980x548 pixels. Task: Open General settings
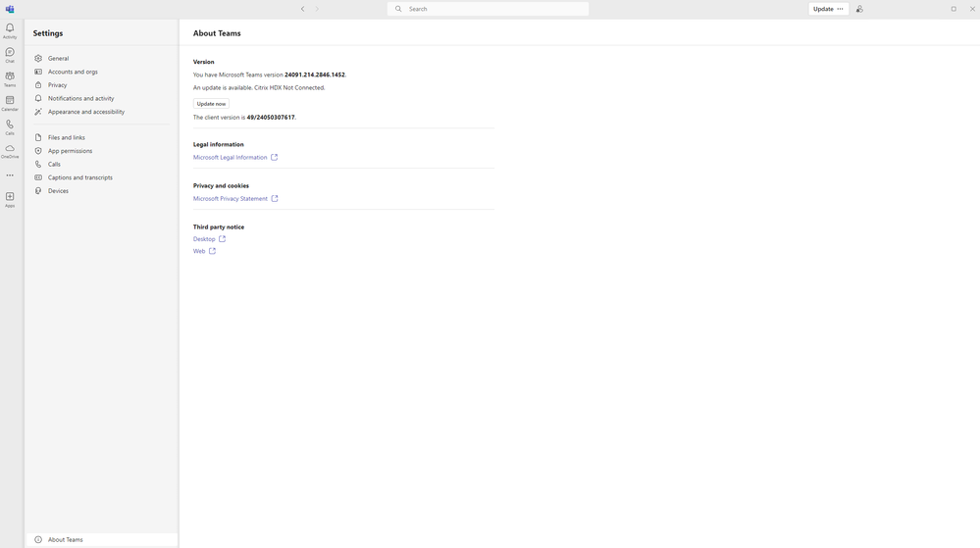coord(101,58)
